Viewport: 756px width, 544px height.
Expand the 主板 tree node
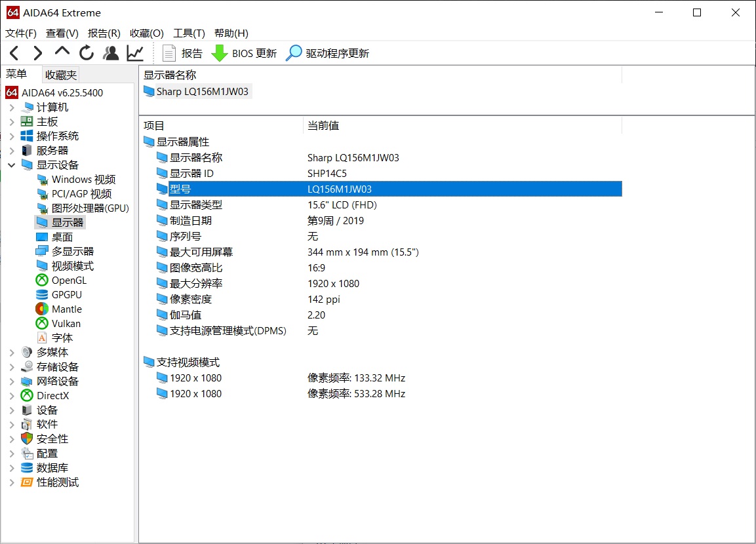tap(12, 122)
